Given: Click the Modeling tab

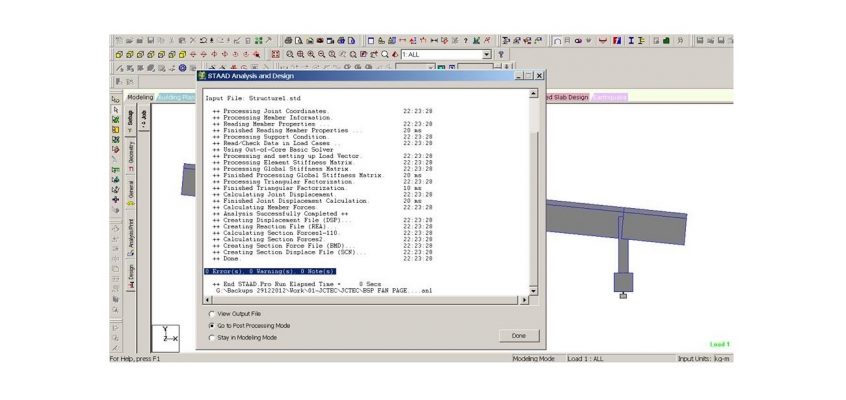Looking at the screenshot, I should coord(140,97).
